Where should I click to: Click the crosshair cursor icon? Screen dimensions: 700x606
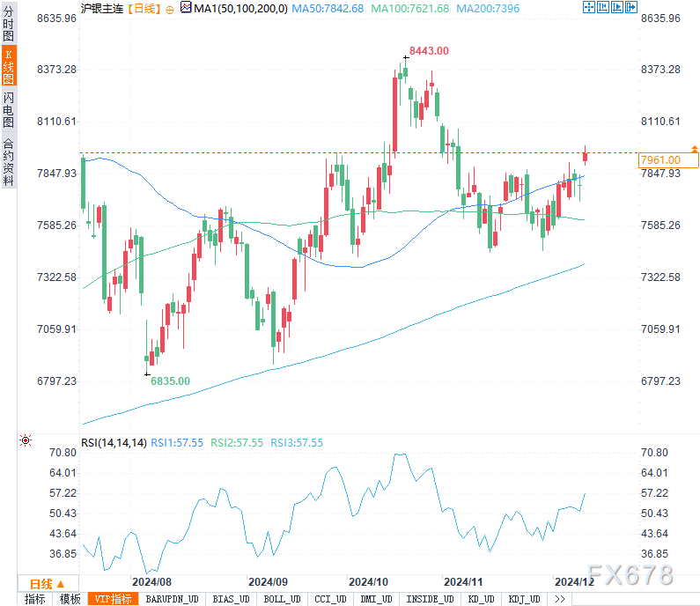click(x=589, y=7)
